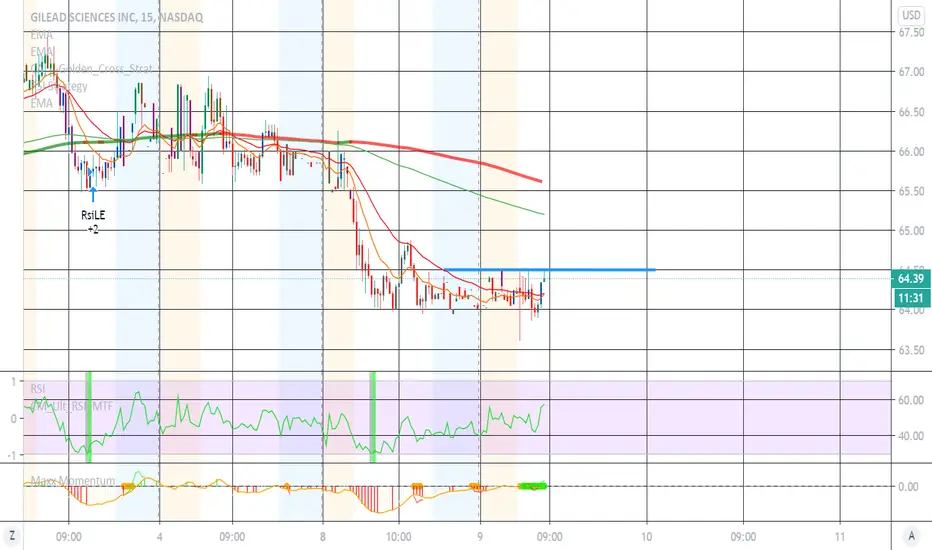This screenshot has height=550, width=932.
Task: Click the green highlighted momentum signal bar
Action: coord(533,486)
